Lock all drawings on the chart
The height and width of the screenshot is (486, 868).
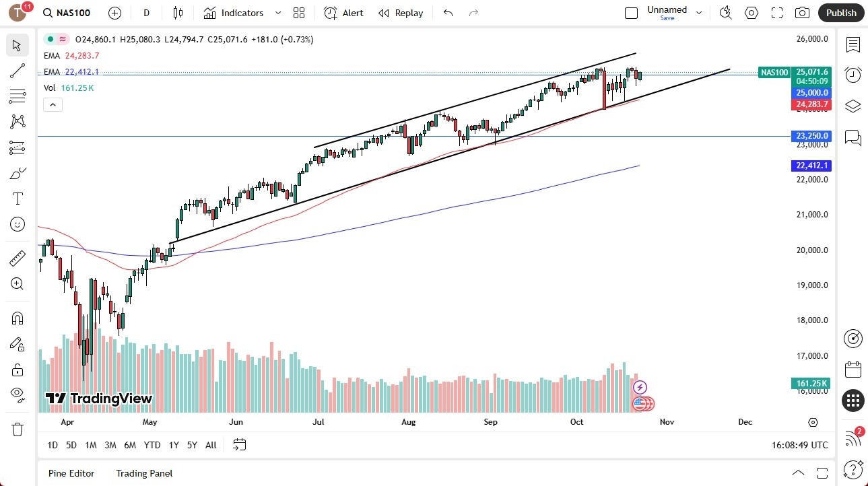17,370
